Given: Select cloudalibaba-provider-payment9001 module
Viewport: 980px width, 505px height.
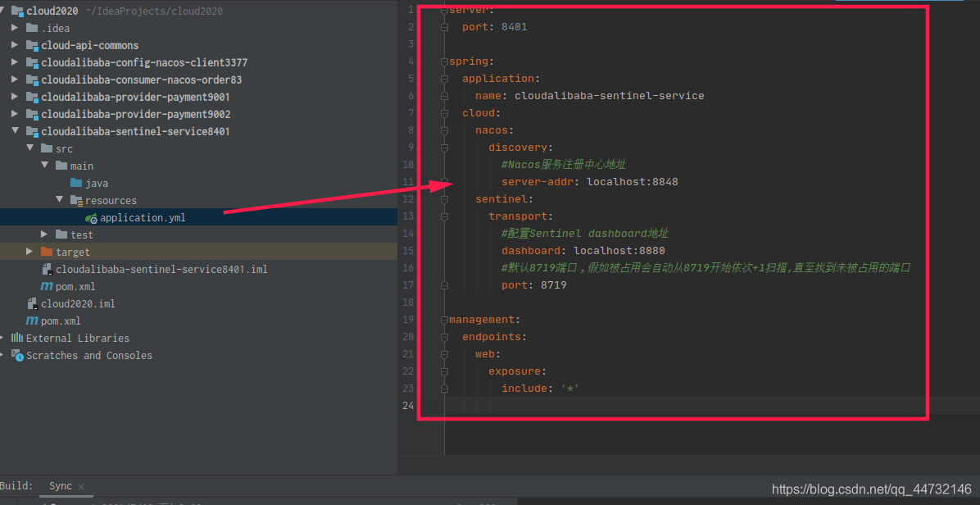Looking at the screenshot, I should [136, 97].
